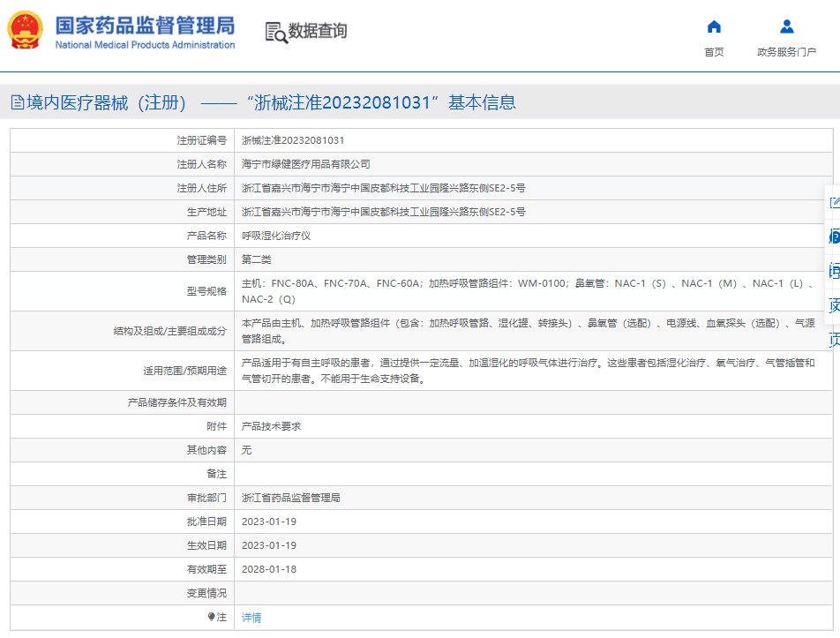This screenshot has width=840, height=638.
Task: Click the 产品技术要求 attachment value
Action: pyautogui.click(x=271, y=426)
